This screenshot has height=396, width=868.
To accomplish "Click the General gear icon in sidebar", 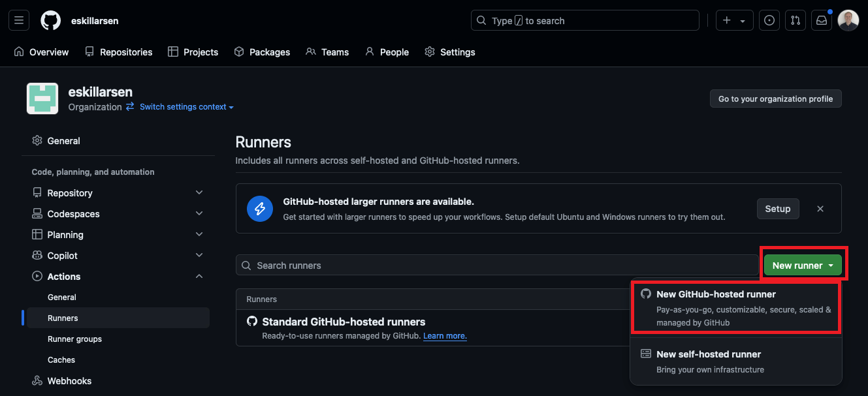I will coord(37,141).
